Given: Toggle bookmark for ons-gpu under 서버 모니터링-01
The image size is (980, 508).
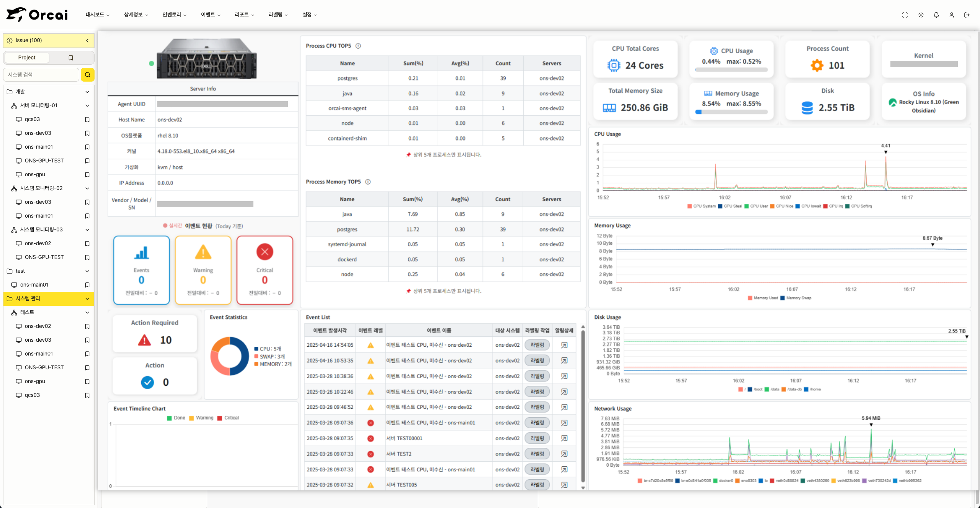Looking at the screenshot, I should tap(87, 175).
